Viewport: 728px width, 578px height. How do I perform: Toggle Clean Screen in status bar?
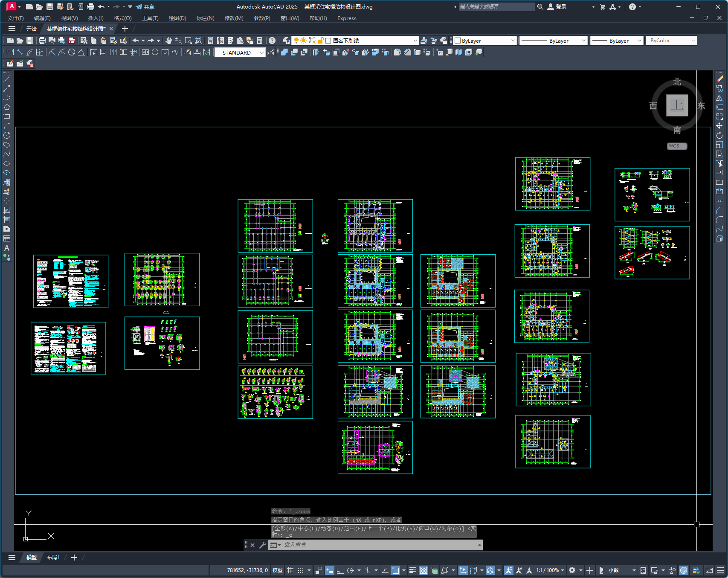coord(709,570)
